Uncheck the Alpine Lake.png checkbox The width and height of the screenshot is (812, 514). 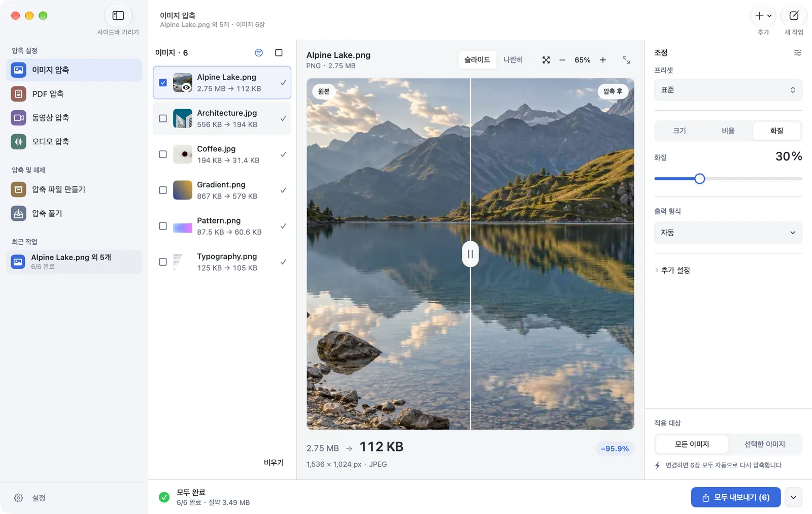coord(163,82)
